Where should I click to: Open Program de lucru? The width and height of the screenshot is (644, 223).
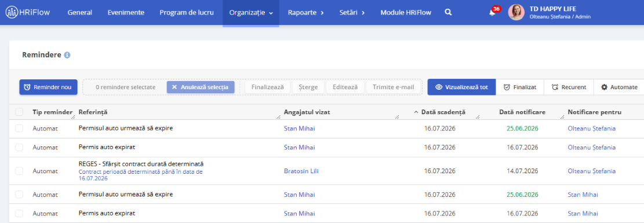(x=187, y=12)
